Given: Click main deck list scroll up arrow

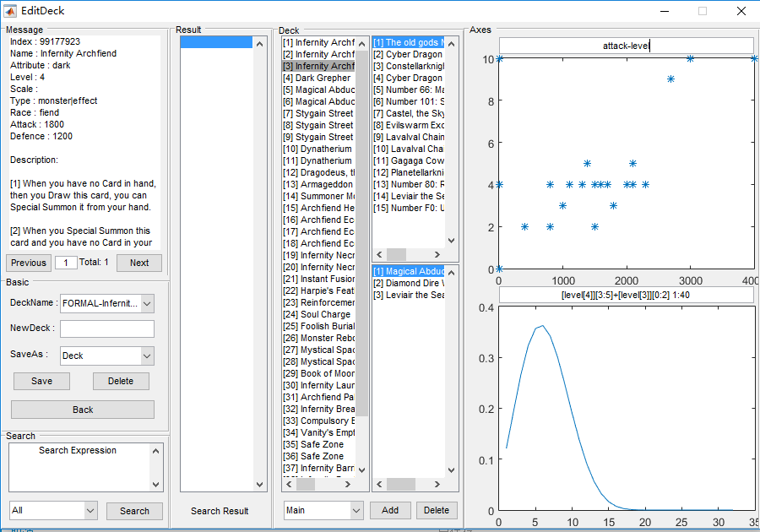Looking at the screenshot, I should (x=362, y=44).
